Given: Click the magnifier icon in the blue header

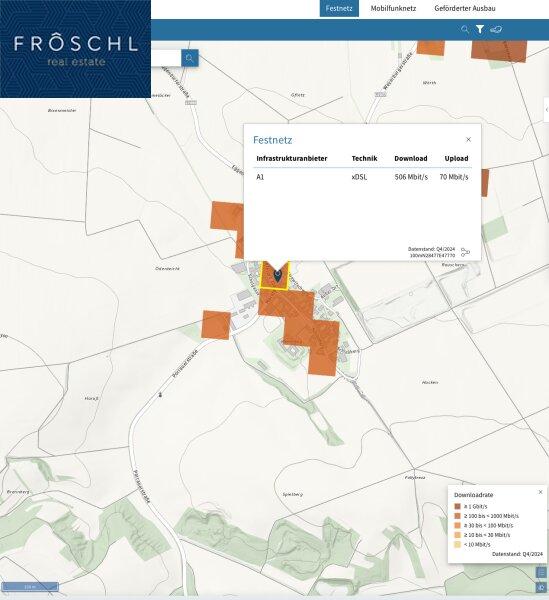Looking at the screenshot, I should point(465,29).
